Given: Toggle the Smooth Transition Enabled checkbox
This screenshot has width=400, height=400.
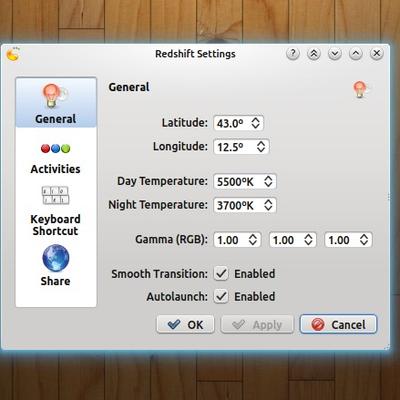Looking at the screenshot, I should tap(221, 274).
